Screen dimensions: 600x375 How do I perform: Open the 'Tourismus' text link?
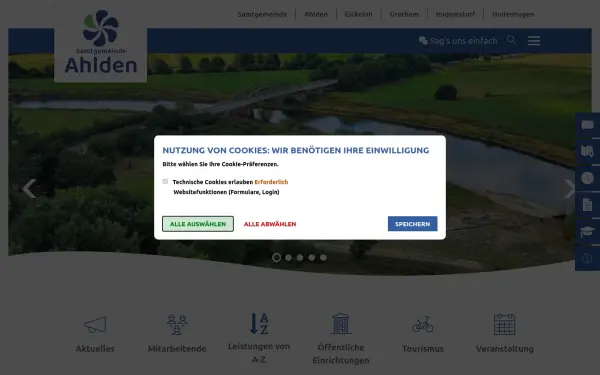(423, 349)
